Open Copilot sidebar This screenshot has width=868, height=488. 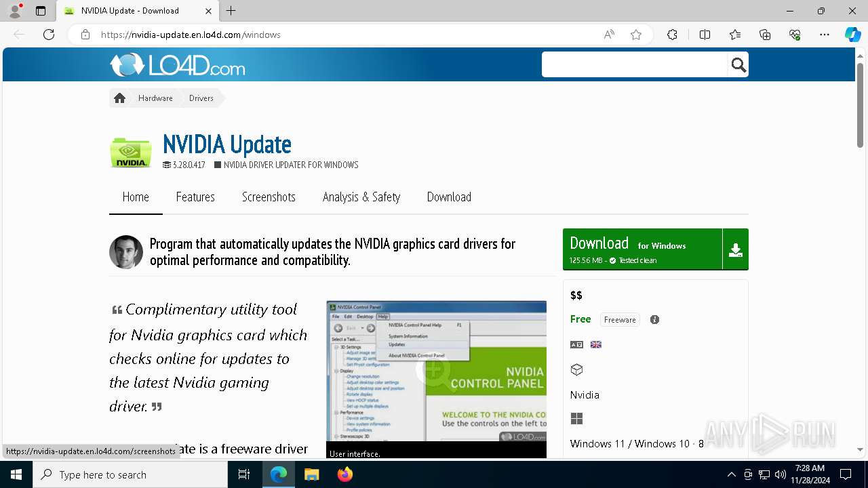pos(852,35)
